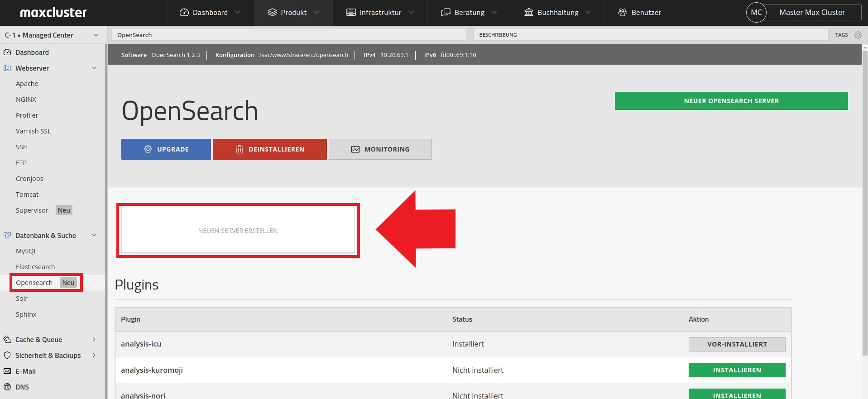Click the Upgrade button
The width and height of the screenshot is (868, 399).
166,149
